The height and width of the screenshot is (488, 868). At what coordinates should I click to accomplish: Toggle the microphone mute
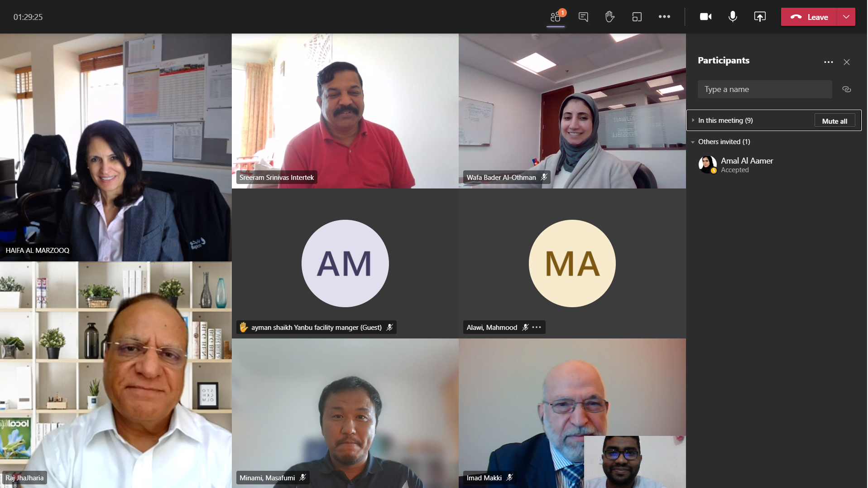[x=733, y=17]
